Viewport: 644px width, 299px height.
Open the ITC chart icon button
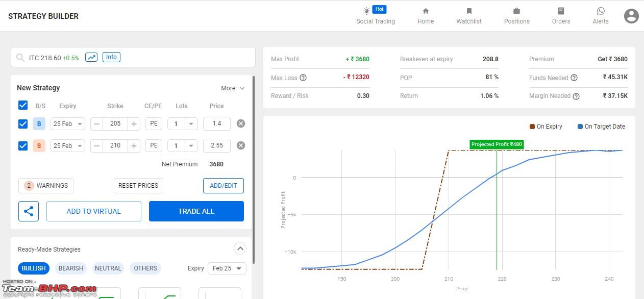pos(91,57)
